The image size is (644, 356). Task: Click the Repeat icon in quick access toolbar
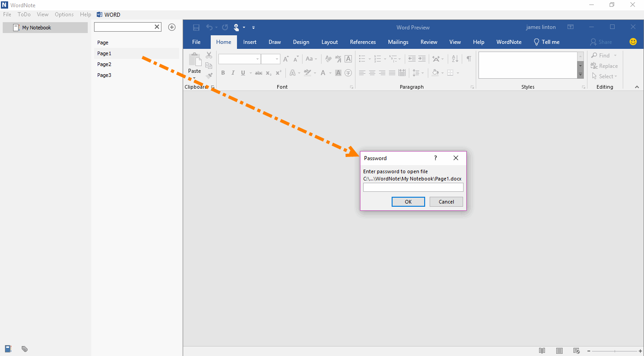(x=225, y=27)
